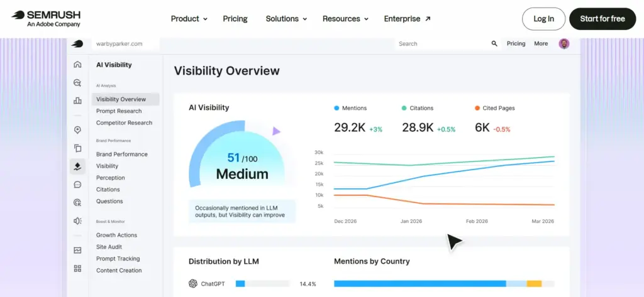The width and height of the screenshot is (644, 297).
Task: Open the target cursor icon in the sidebar
Action: (x=77, y=202)
